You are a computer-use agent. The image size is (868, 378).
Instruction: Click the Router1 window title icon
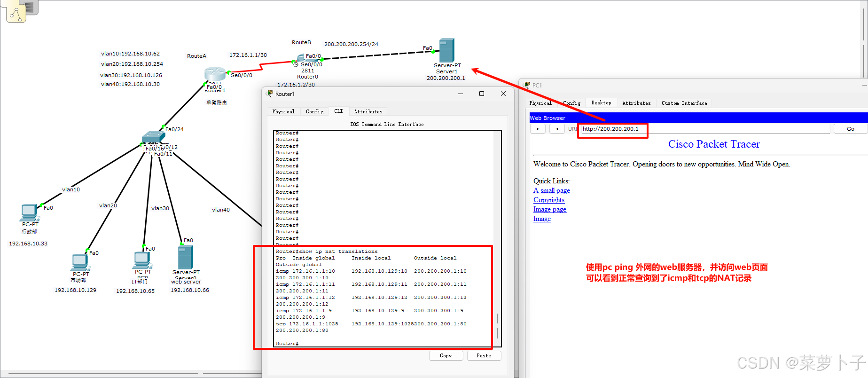pyautogui.click(x=270, y=94)
